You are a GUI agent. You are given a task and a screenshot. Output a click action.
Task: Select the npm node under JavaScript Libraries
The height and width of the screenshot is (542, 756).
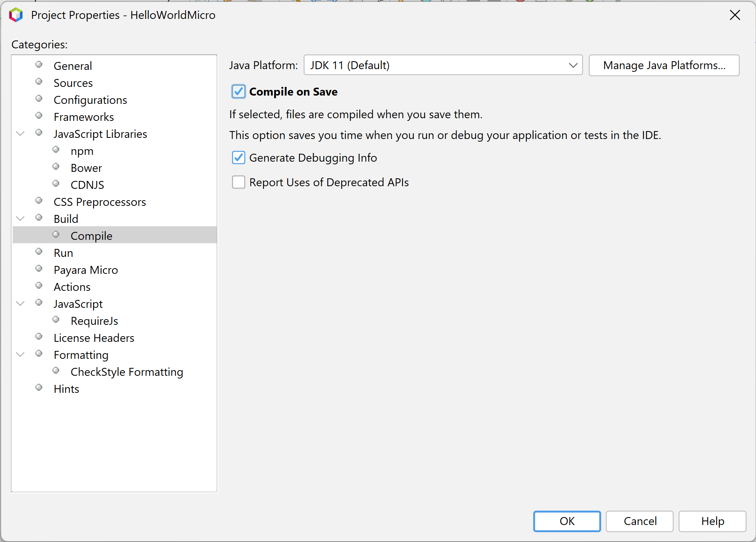click(82, 151)
